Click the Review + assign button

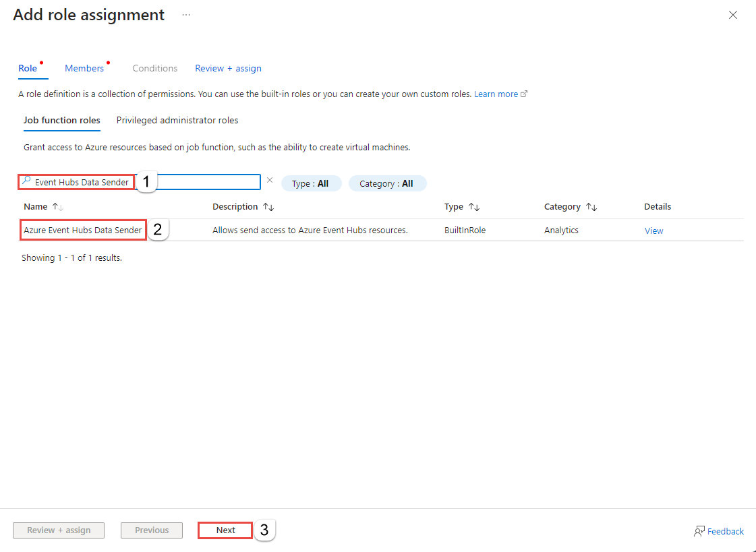tap(59, 530)
